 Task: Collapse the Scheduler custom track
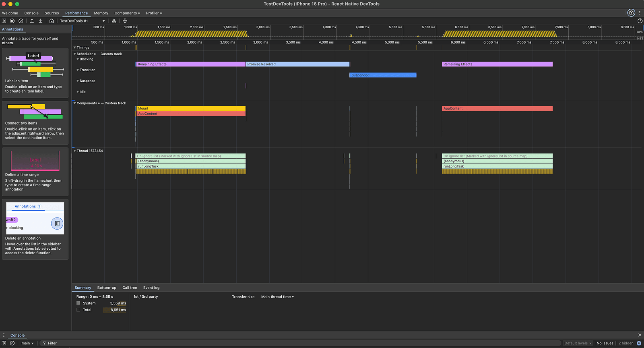coord(74,54)
